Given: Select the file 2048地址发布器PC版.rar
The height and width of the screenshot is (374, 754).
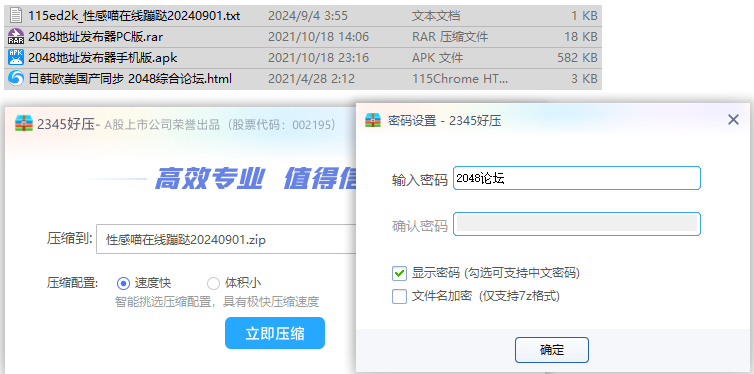Looking at the screenshot, I should [x=303, y=37].
